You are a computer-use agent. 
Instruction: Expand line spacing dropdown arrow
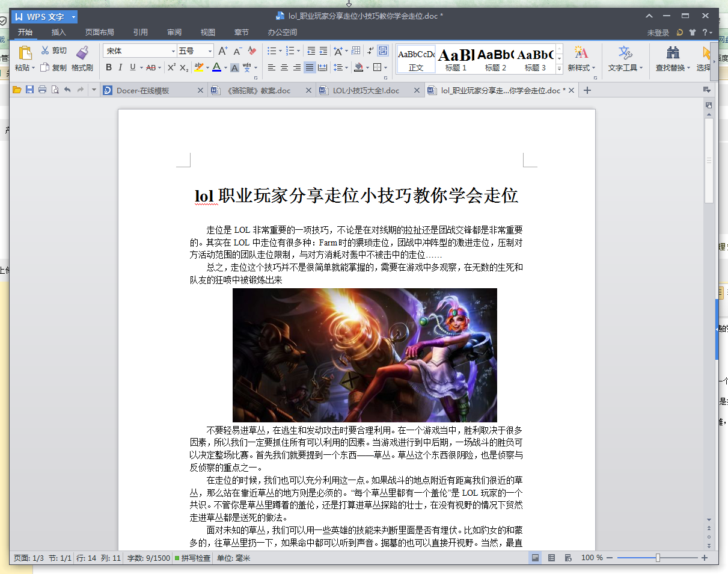(x=347, y=67)
